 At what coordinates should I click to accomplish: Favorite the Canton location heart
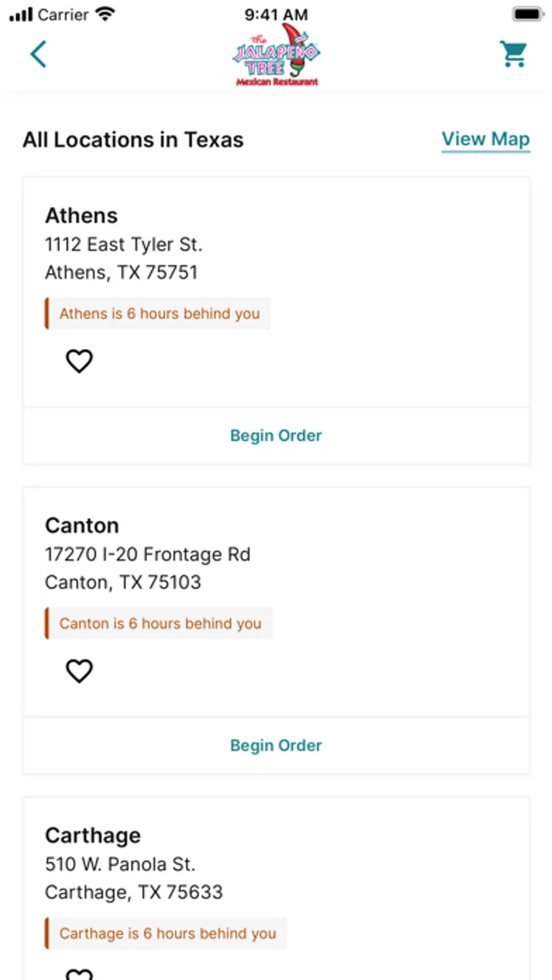pos(79,670)
